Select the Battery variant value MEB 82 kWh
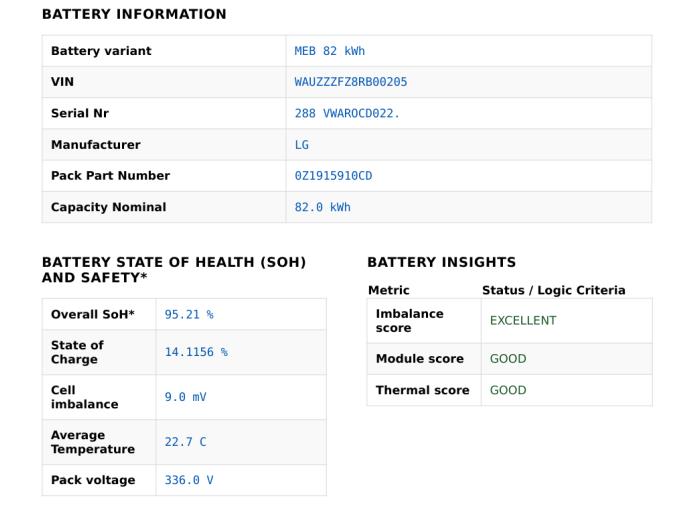 (x=329, y=51)
